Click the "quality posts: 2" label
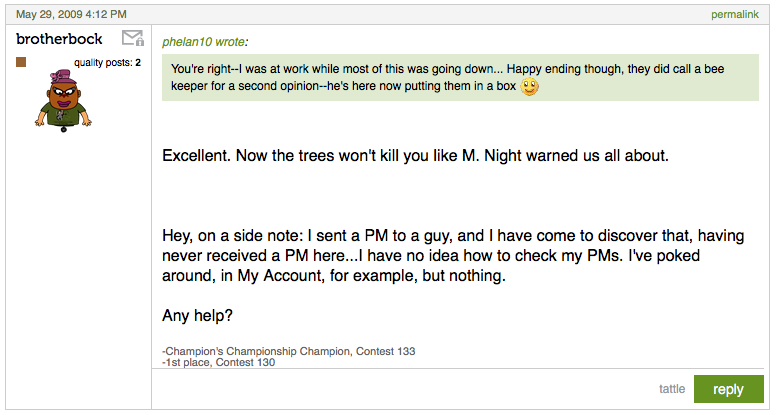776x415 pixels. click(x=107, y=63)
